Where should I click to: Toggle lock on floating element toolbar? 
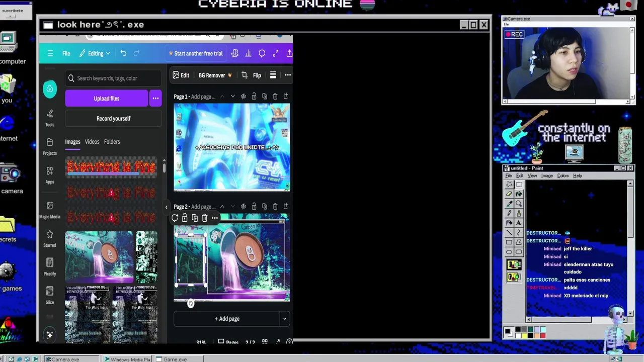pyautogui.click(x=185, y=218)
